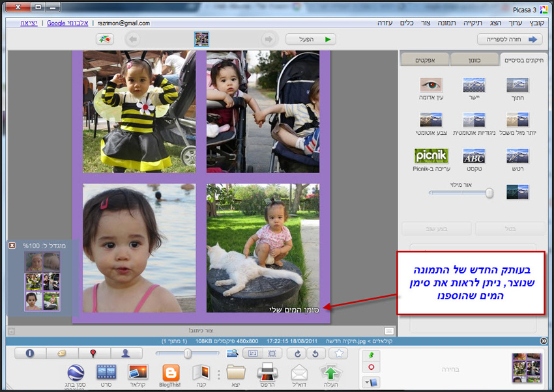Go to the next photo arrow
The image size is (554, 392).
point(269,39)
